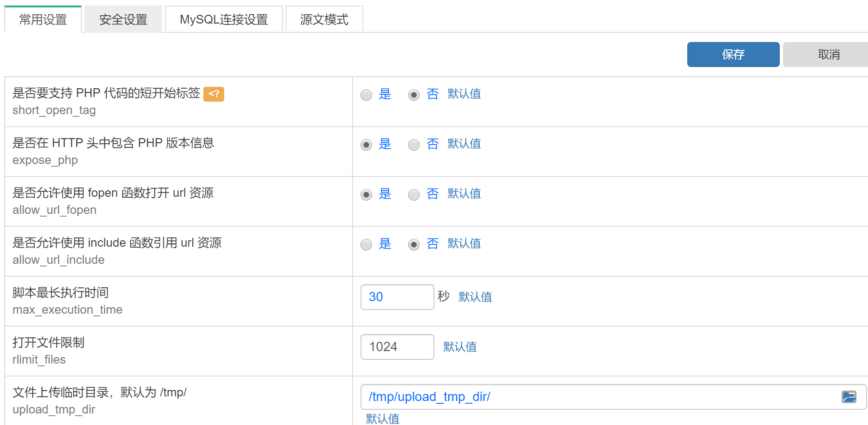
Task: Switch to the 安全设置 tab
Action: pos(123,19)
